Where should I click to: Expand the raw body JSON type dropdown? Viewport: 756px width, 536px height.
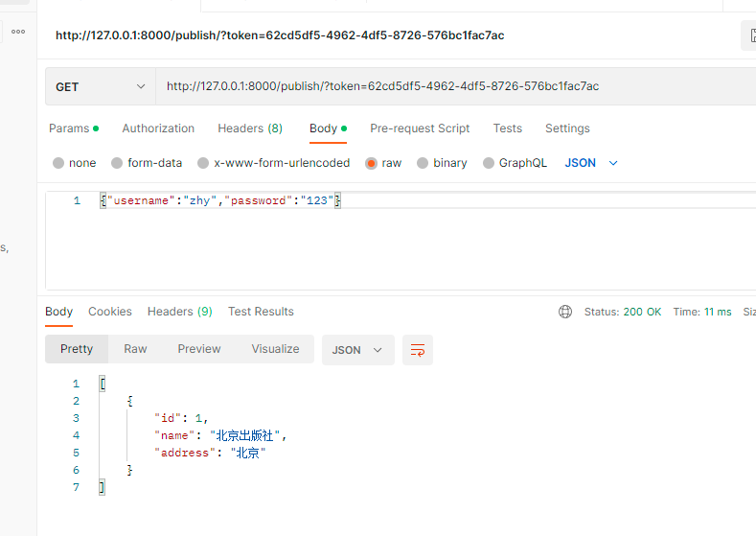(x=591, y=163)
